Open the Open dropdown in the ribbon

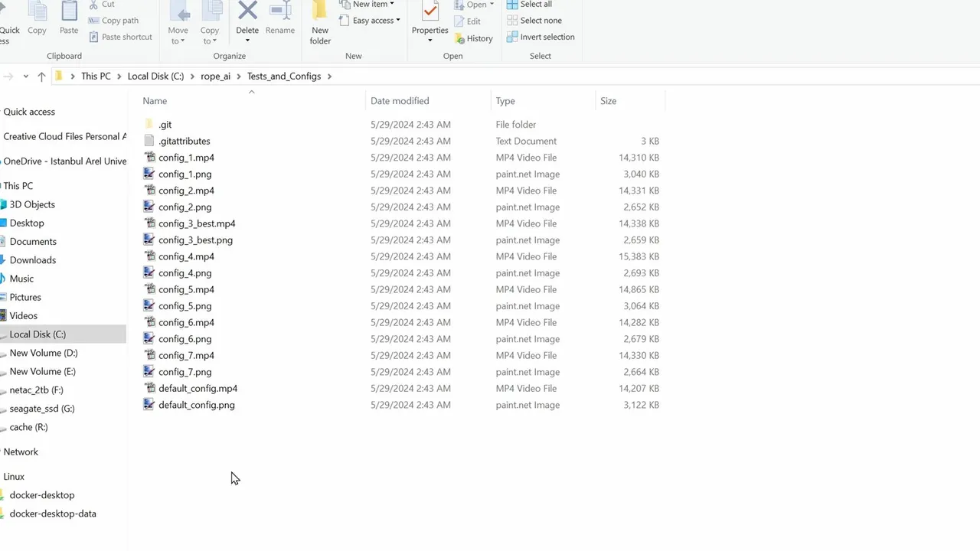point(474,5)
